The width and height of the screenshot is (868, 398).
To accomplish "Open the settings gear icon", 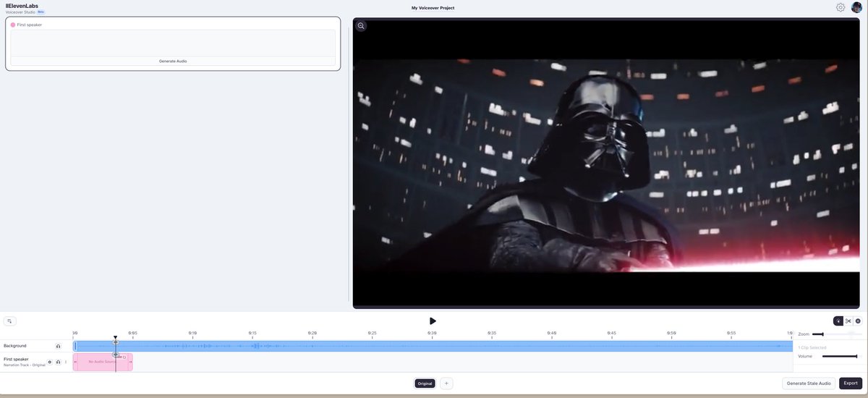I will 841,7.
